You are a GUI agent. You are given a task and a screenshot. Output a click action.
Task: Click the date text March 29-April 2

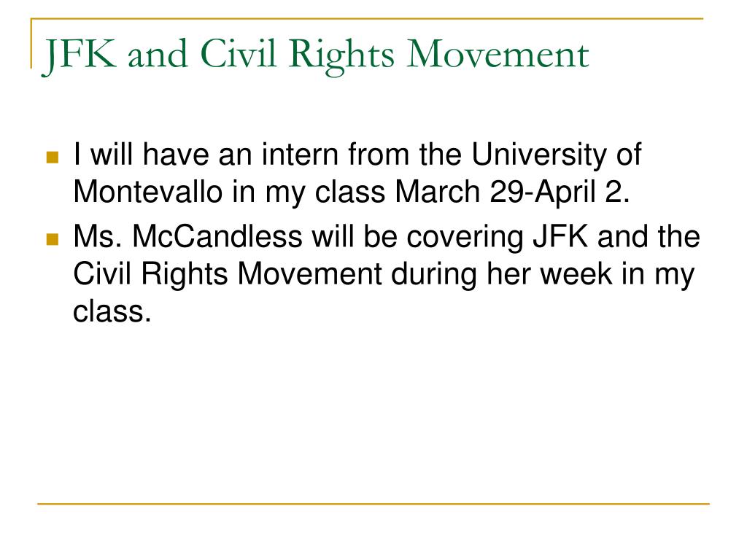(512, 192)
